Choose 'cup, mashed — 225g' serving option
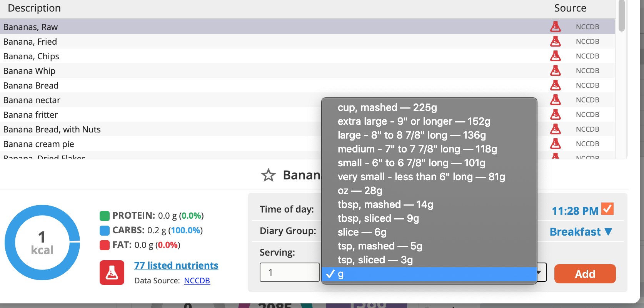The image size is (644, 308). [x=387, y=107]
